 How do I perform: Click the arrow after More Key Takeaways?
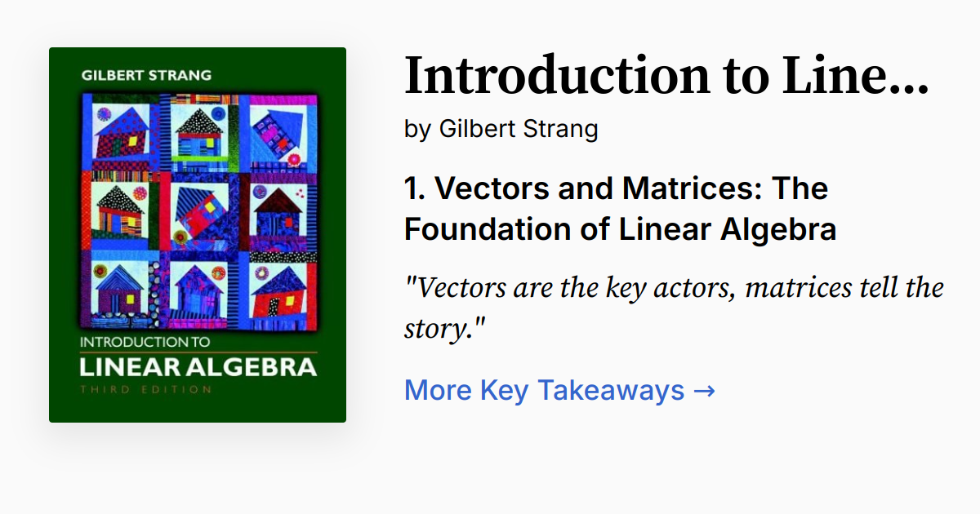[x=703, y=390]
